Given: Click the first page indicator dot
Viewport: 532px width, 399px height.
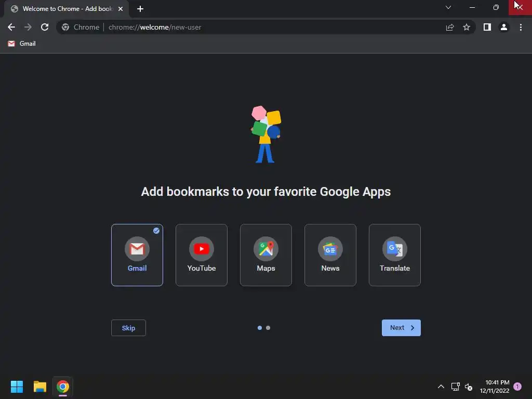Looking at the screenshot, I should (x=260, y=328).
